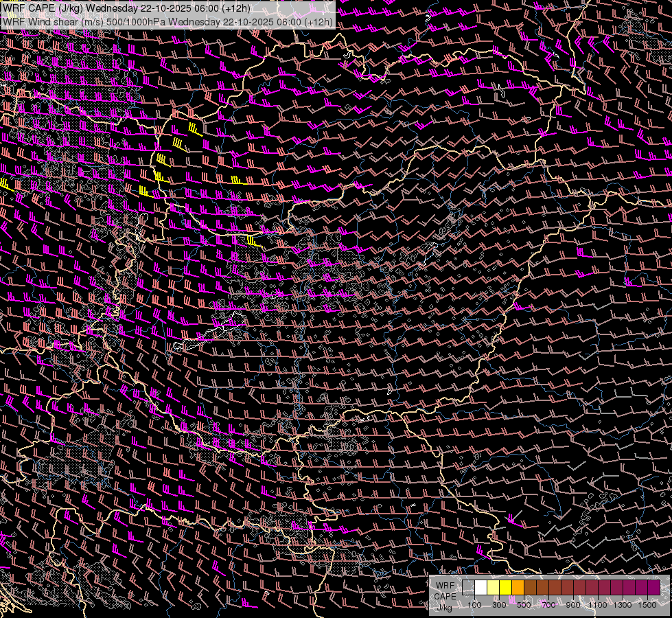Screen dimensions: 672x618
Task: Click the WRF CAPE title line
Action: click(x=127, y=8)
